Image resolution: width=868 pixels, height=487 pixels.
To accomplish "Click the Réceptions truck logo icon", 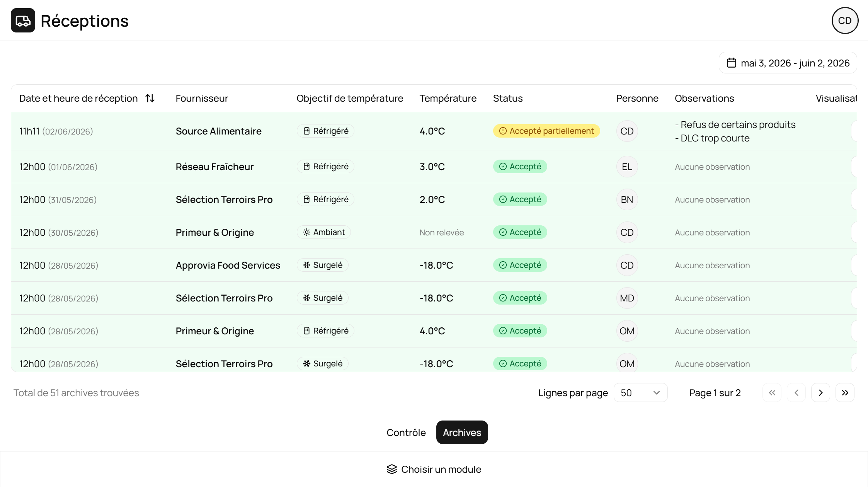I will coord(23,20).
